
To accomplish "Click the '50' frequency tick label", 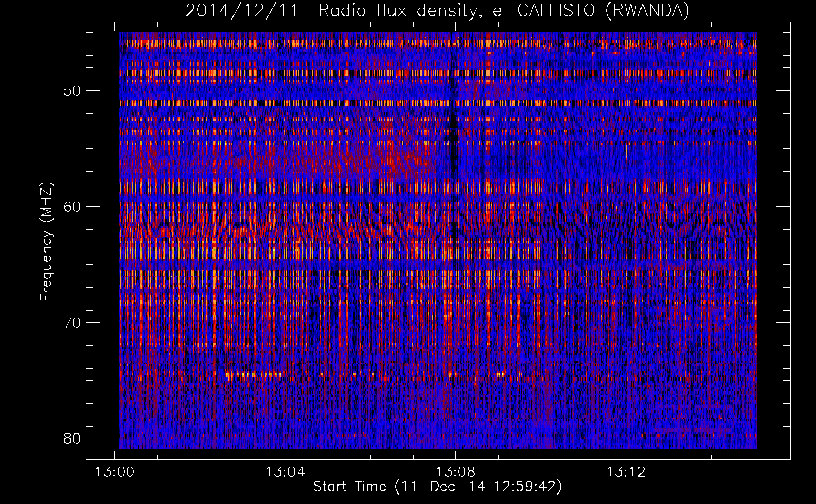I will point(72,91).
